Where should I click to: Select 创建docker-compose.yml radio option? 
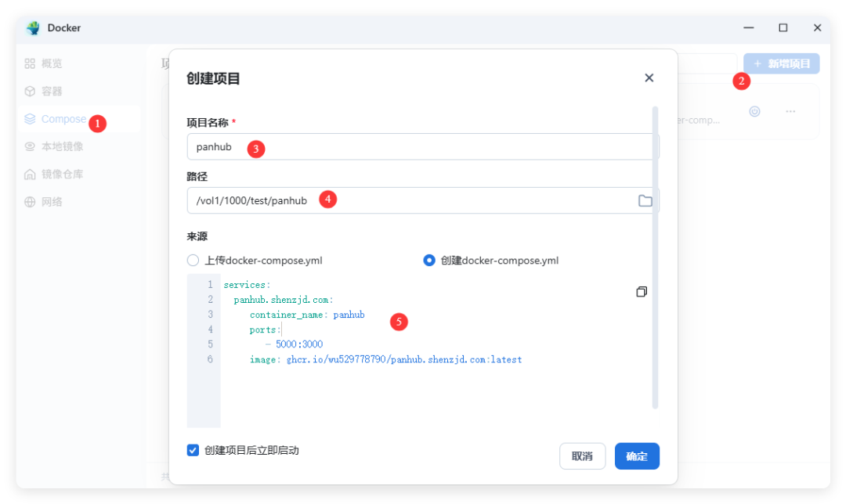(x=429, y=261)
